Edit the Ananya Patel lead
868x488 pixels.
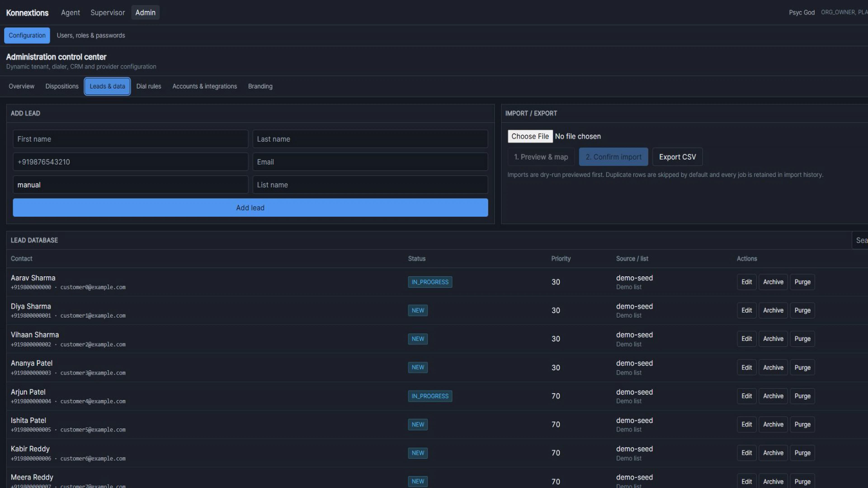[746, 367]
